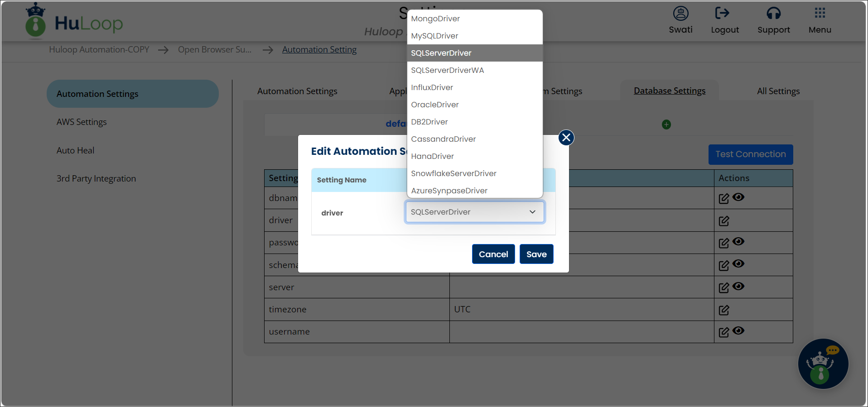The height and width of the screenshot is (407, 868).
Task: Show the server value eye icon
Action: click(x=738, y=286)
